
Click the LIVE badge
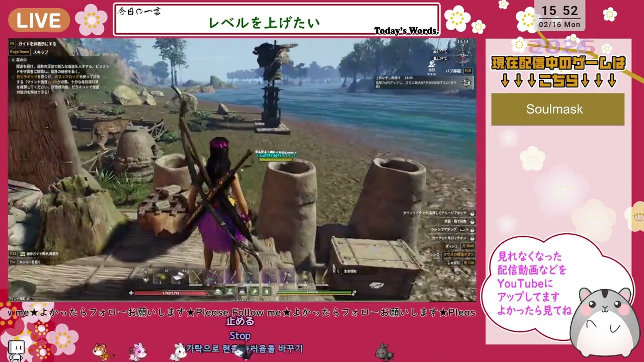point(39,21)
